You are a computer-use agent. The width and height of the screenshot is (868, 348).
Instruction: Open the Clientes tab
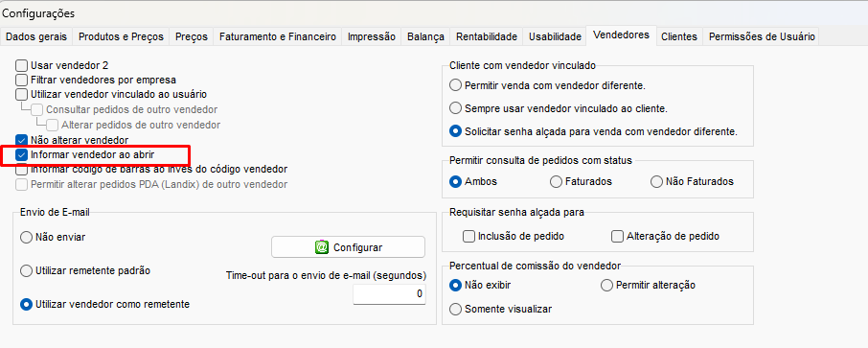tap(678, 36)
